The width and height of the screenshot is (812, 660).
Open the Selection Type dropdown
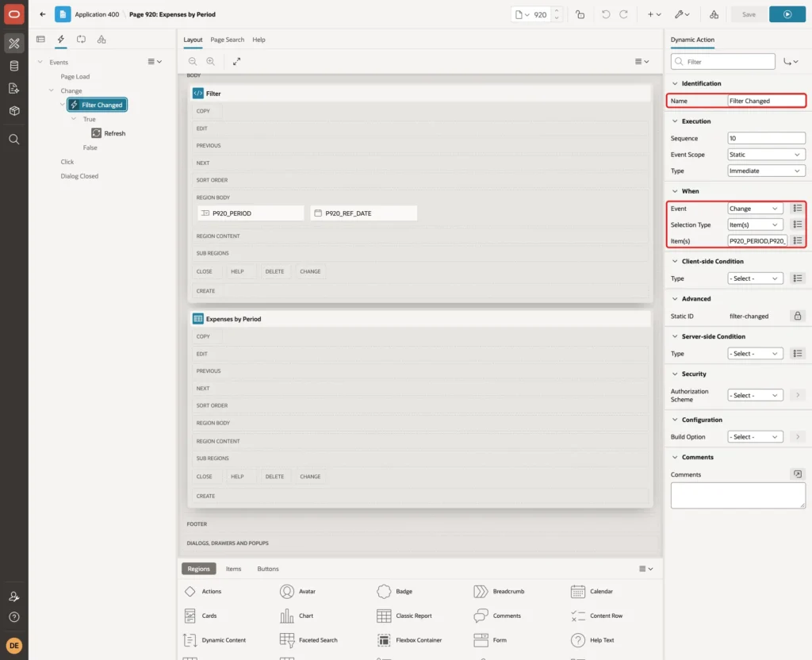(755, 224)
